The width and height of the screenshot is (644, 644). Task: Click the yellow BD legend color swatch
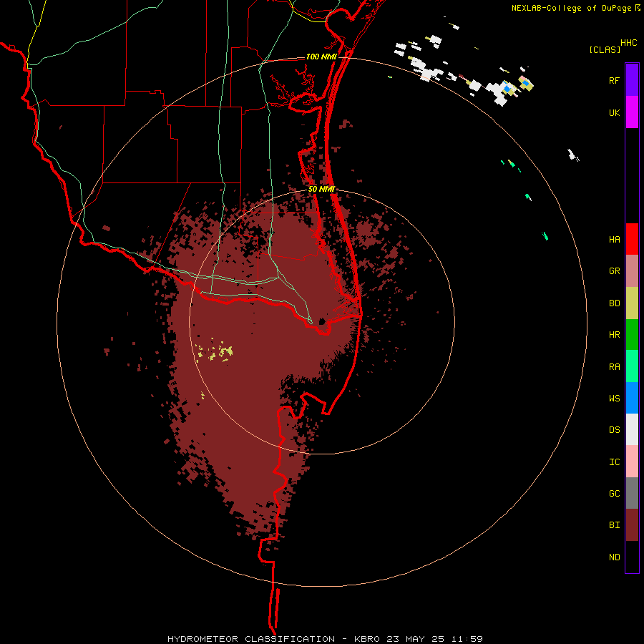coord(632,303)
